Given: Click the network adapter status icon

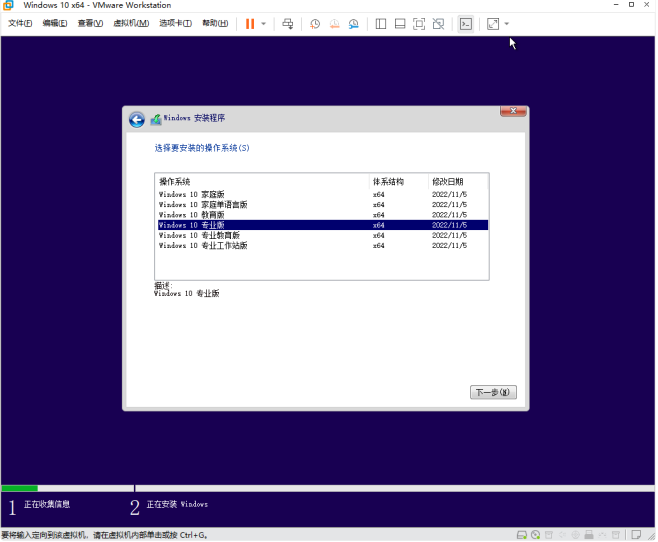Looking at the screenshot, I should (548, 535).
